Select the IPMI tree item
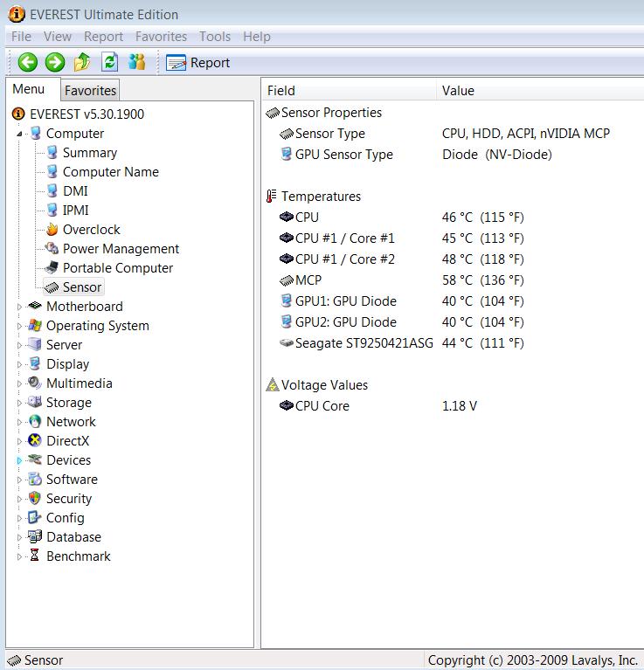This screenshot has height=670, width=644. 76,211
